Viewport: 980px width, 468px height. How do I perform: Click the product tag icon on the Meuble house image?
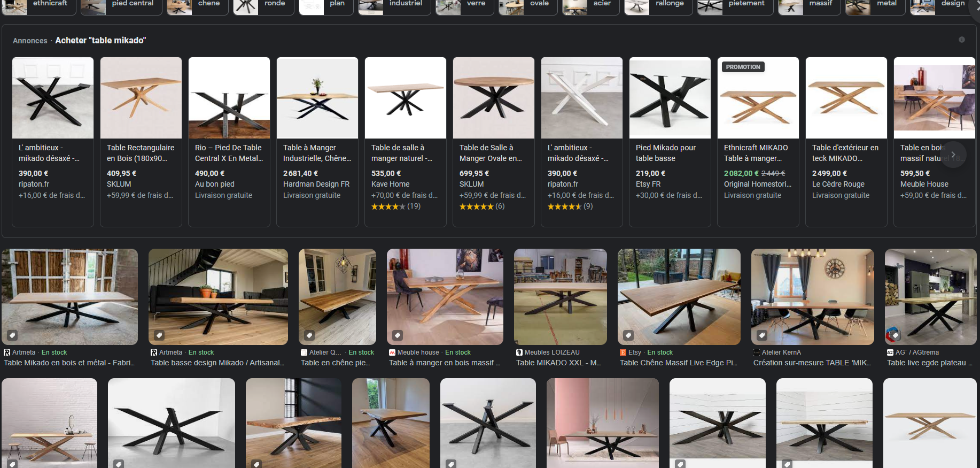[398, 335]
